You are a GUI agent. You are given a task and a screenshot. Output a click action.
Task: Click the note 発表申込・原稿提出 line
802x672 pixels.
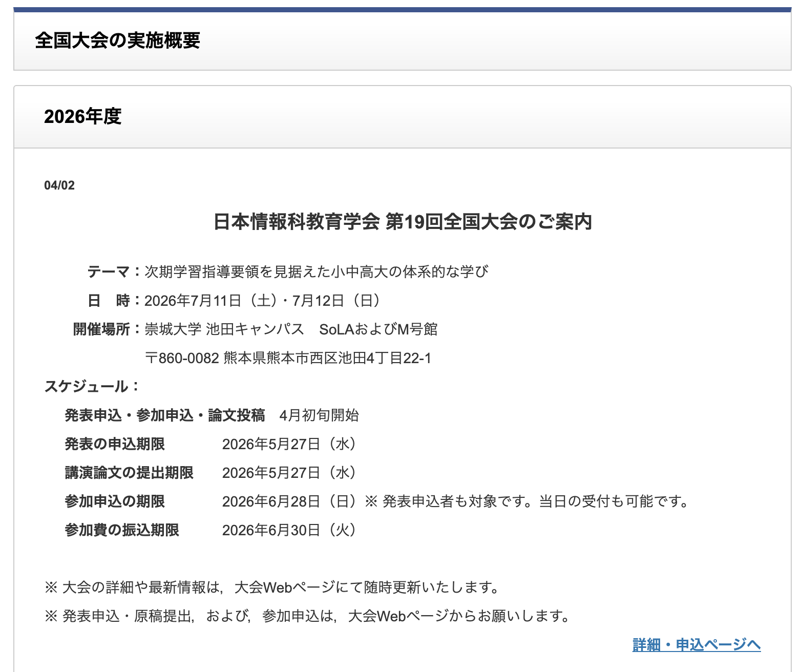(x=307, y=616)
